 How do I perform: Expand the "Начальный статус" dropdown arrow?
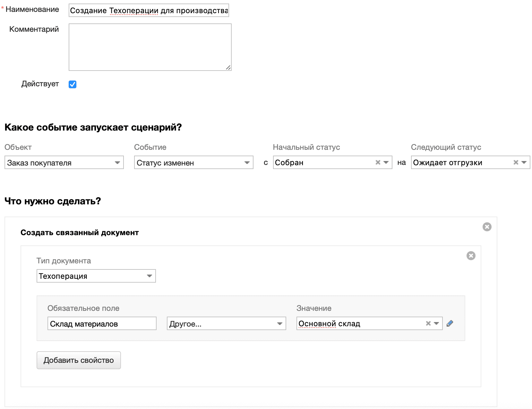pos(386,162)
